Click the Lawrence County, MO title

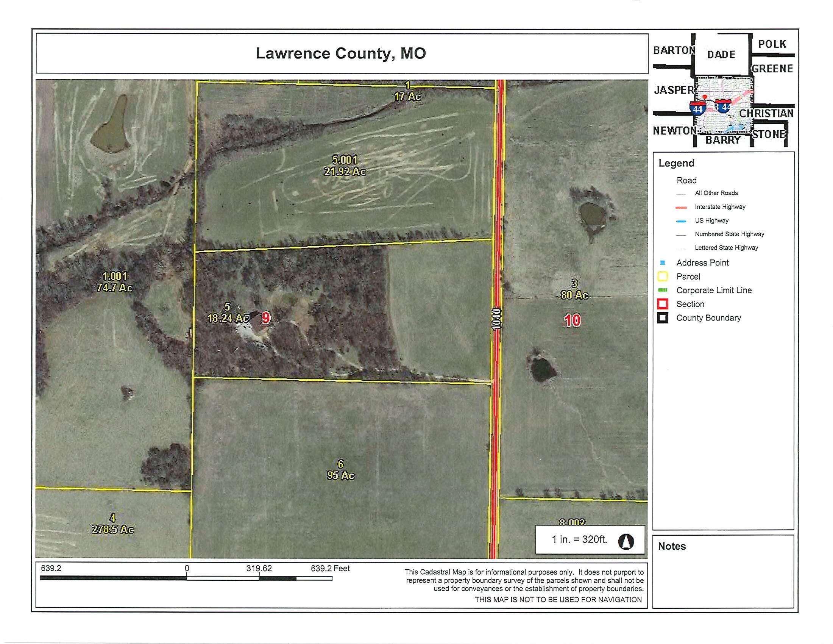pos(341,53)
